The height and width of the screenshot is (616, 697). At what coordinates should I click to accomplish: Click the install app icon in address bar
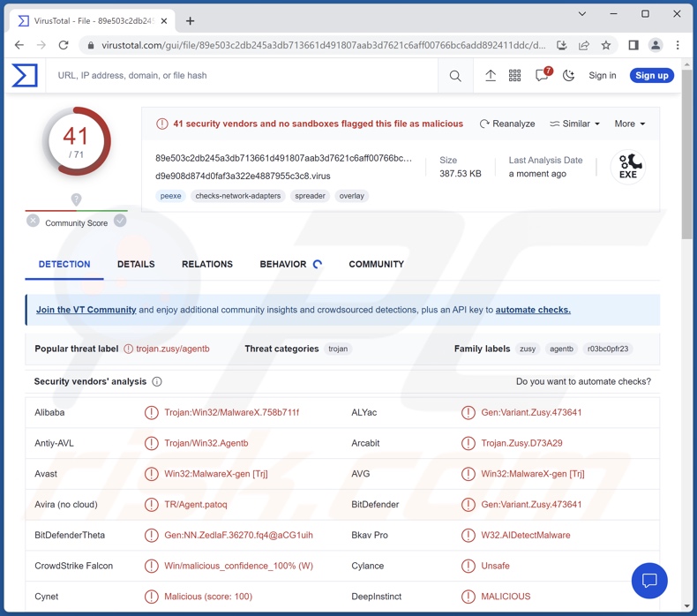pos(562,45)
